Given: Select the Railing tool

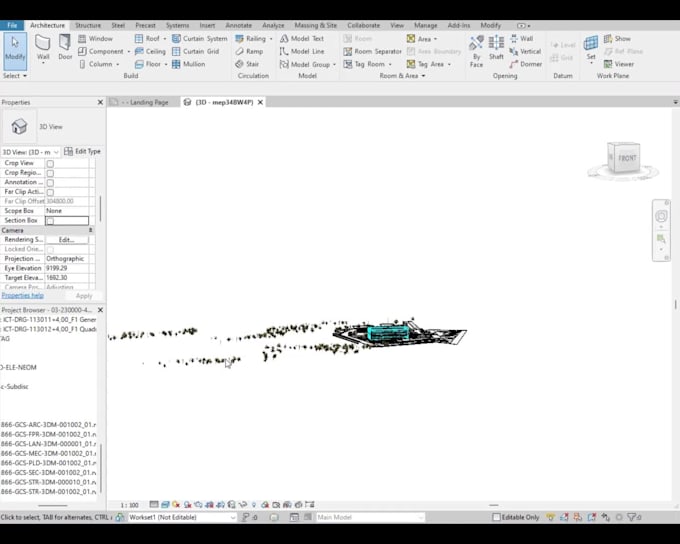Looking at the screenshot, I should tap(251, 39).
